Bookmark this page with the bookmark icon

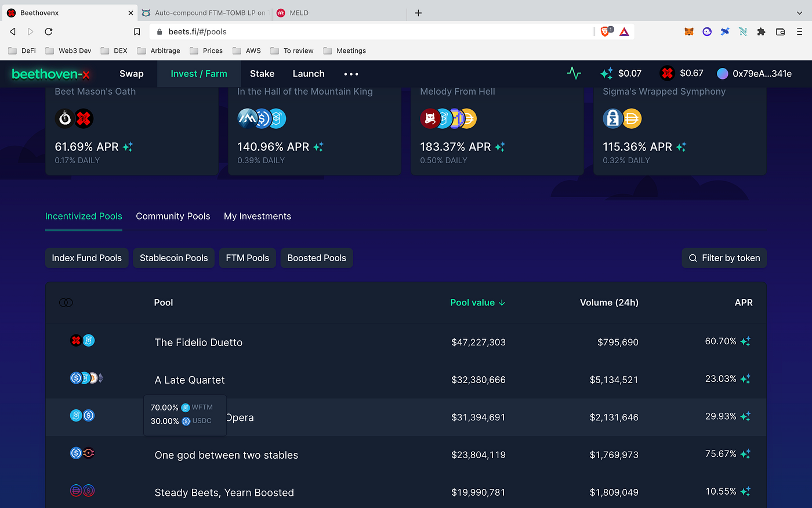(x=137, y=32)
